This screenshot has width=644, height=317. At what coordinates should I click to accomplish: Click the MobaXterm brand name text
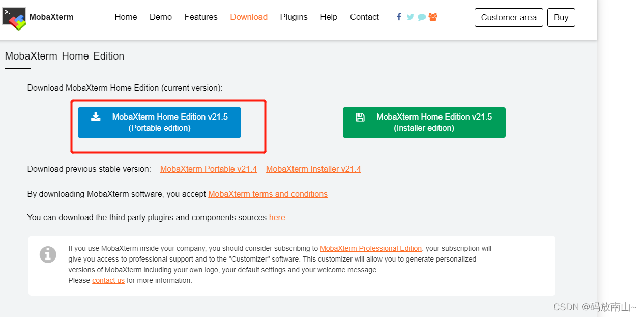coord(51,17)
